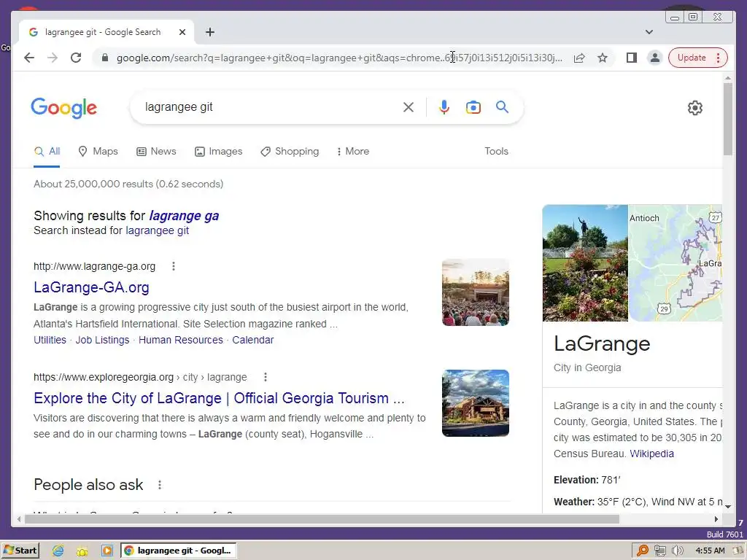
Task: Open amphitheater crowd thumbnail image
Action: tap(476, 292)
